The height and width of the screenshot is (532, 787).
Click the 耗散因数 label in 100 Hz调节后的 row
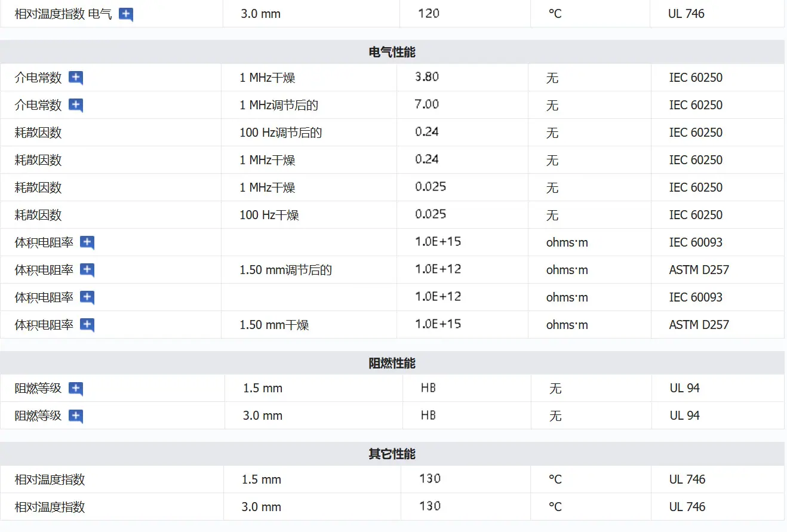[x=38, y=133]
